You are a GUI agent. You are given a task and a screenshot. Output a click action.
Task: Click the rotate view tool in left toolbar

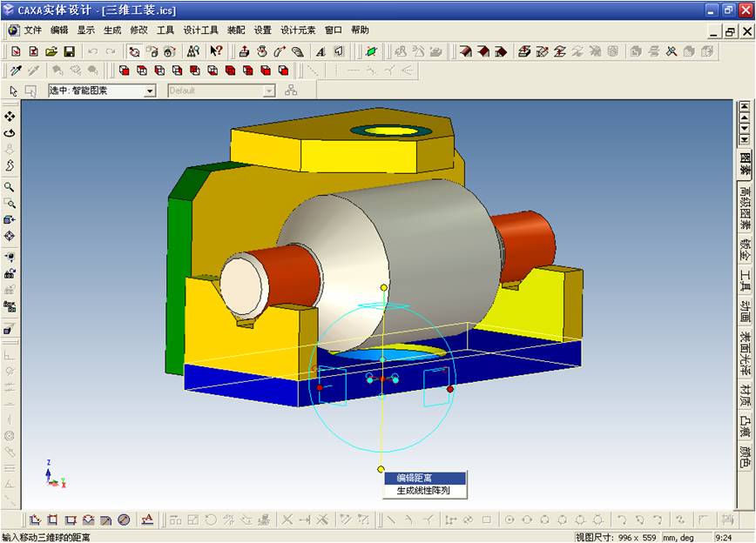pos(10,132)
